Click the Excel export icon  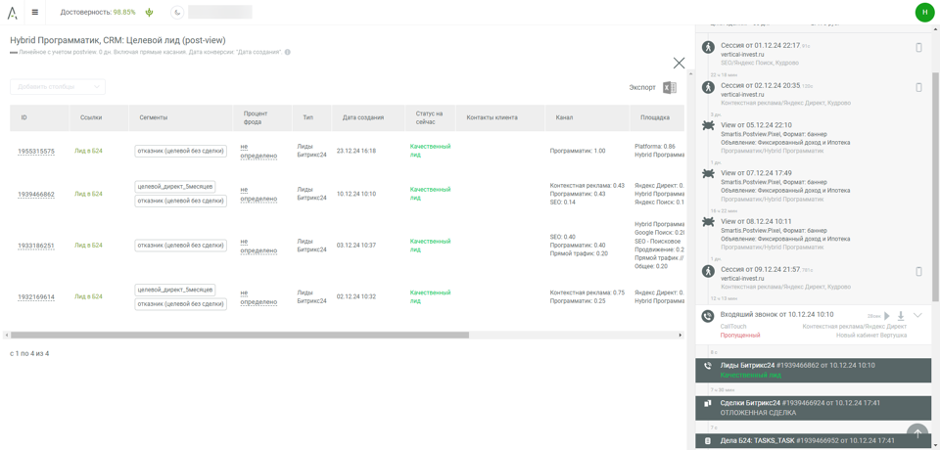point(669,88)
